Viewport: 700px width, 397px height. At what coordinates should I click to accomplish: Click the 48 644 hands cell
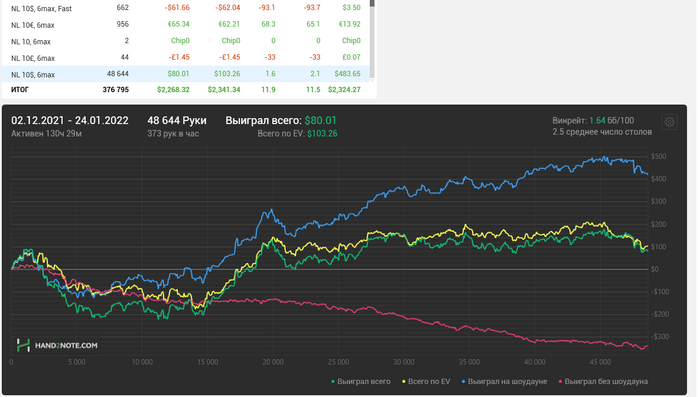[118, 74]
